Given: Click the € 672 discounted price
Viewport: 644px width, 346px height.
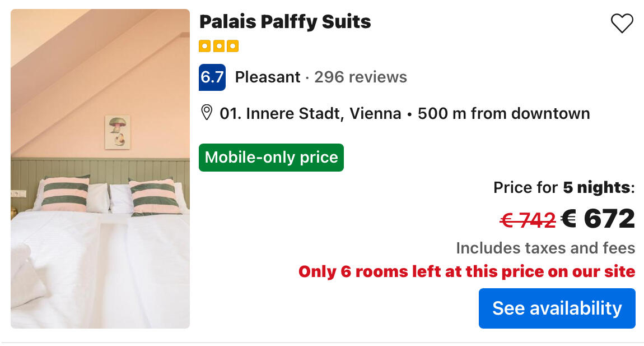Looking at the screenshot, I should point(599,219).
